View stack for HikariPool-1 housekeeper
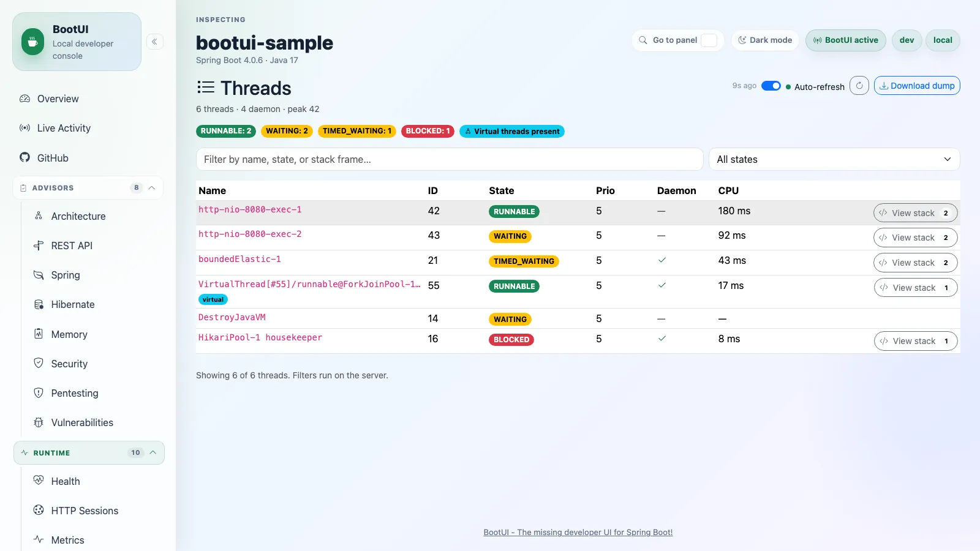The height and width of the screenshot is (551, 980). (916, 341)
